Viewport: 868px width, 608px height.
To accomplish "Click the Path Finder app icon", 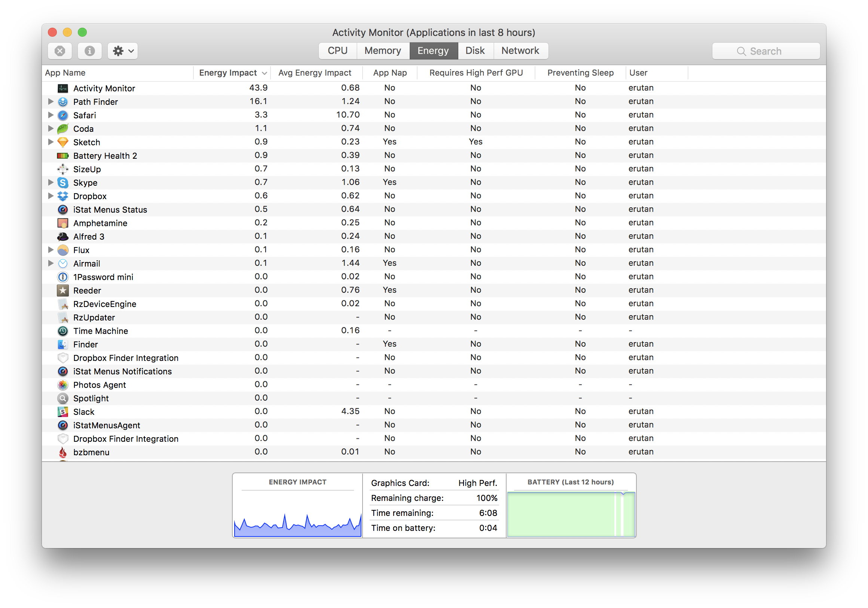I will click(x=63, y=102).
